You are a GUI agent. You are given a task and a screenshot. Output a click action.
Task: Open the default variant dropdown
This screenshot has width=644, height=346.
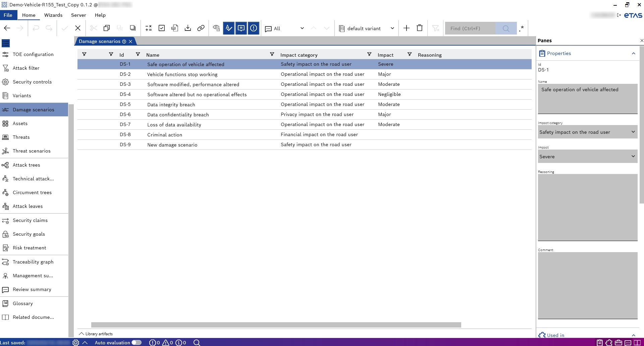coord(366,28)
